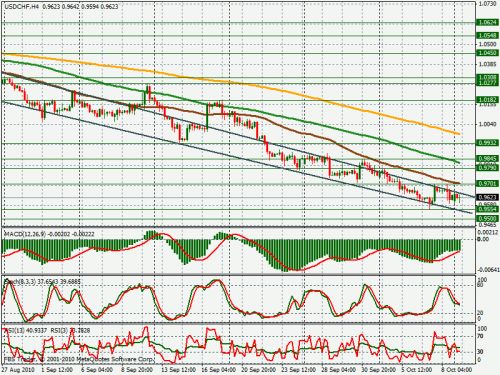Screen dimensions: 500x375
Task: Select the 0.9845 green price level label
Action: (487, 159)
